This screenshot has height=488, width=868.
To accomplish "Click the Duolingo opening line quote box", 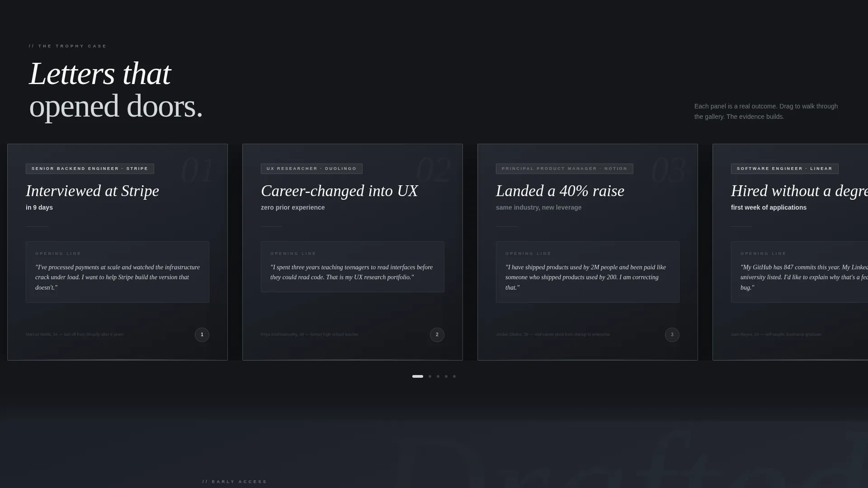I will pos(353,267).
